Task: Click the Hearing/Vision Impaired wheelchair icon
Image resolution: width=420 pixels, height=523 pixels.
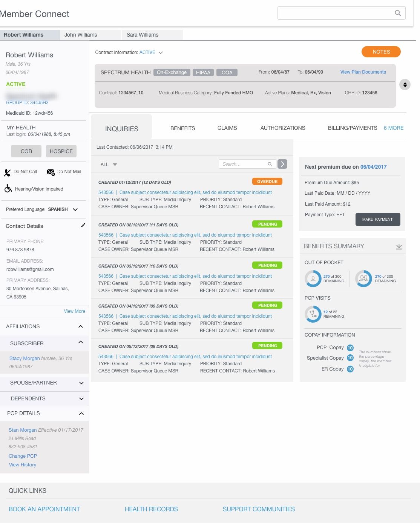Action: 8,189
